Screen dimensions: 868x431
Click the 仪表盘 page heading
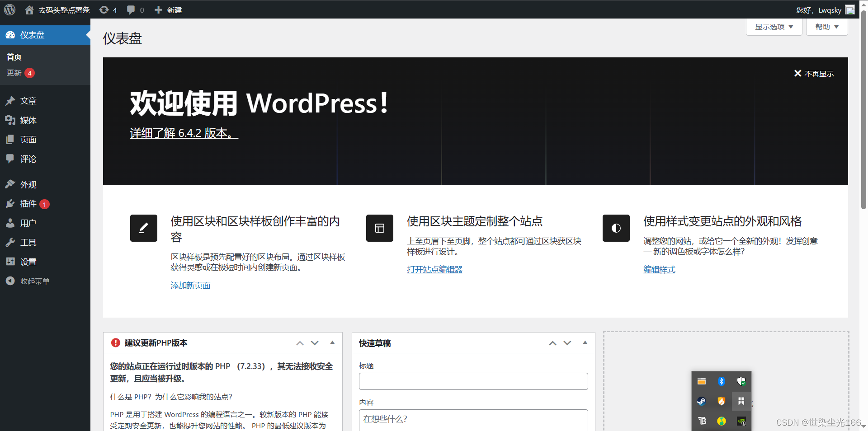tap(123, 38)
